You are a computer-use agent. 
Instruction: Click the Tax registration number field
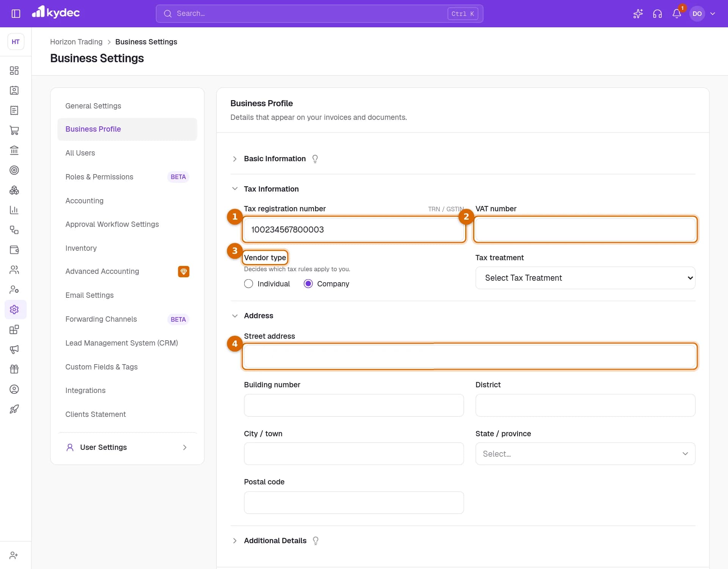coord(354,229)
